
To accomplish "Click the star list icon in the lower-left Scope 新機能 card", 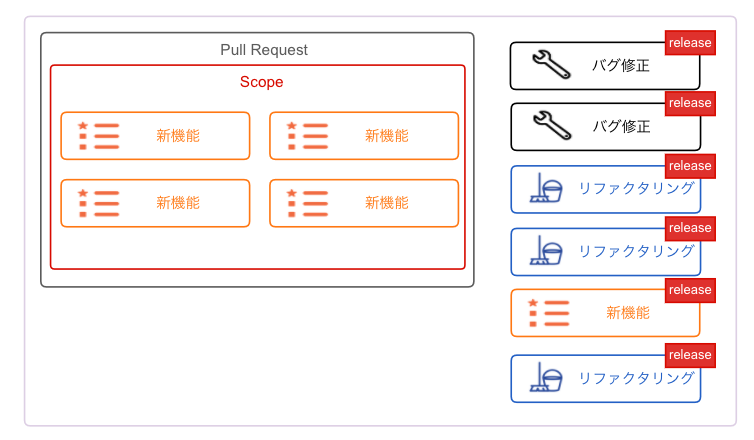I will coord(99,203).
